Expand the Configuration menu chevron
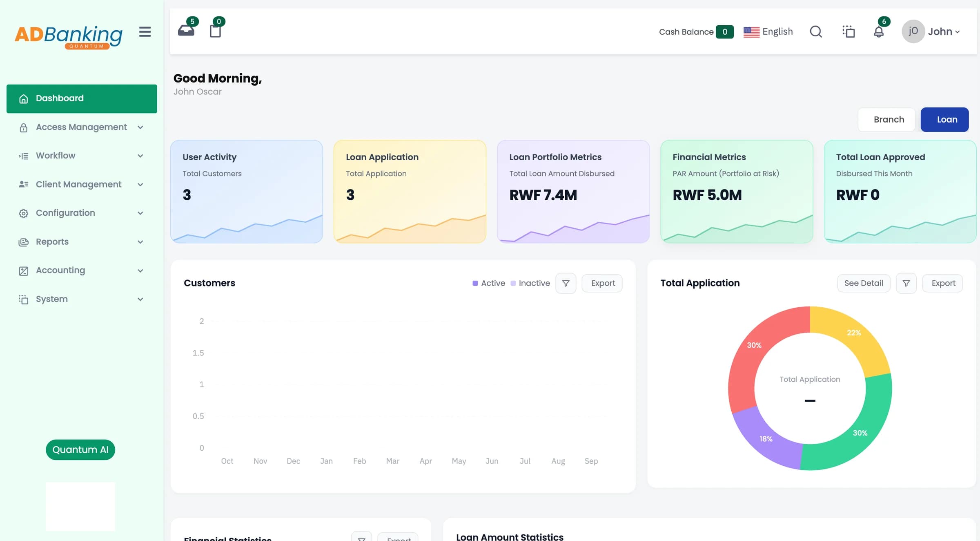The image size is (980, 541). [x=140, y=213]
